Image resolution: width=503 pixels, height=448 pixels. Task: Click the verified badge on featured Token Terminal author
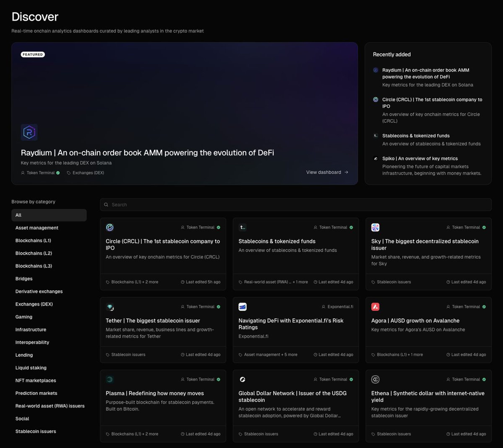coord(58,173)
